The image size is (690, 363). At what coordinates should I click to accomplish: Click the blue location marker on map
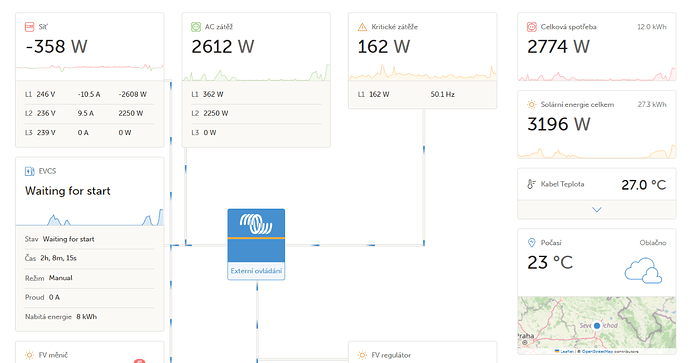[x=597, y=326]
